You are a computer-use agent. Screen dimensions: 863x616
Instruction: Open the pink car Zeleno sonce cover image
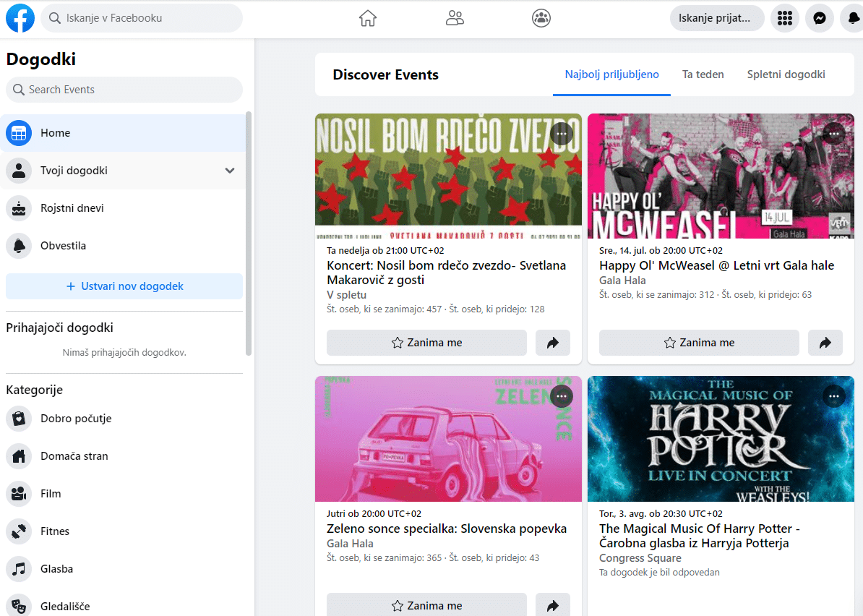tap(448, 439)
